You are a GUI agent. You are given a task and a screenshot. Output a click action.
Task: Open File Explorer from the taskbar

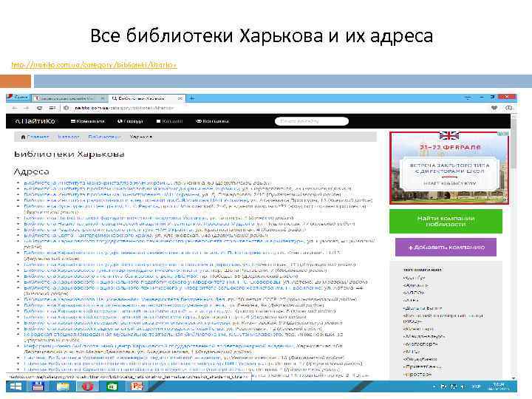coord(63,386)
